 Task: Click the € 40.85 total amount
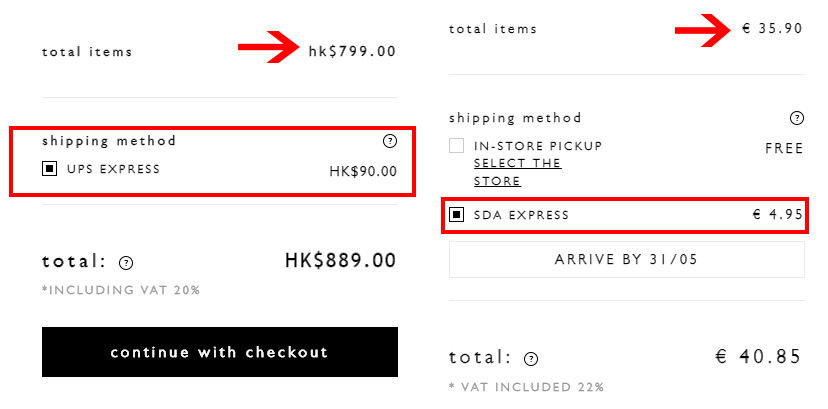click(x=759, y=356)
